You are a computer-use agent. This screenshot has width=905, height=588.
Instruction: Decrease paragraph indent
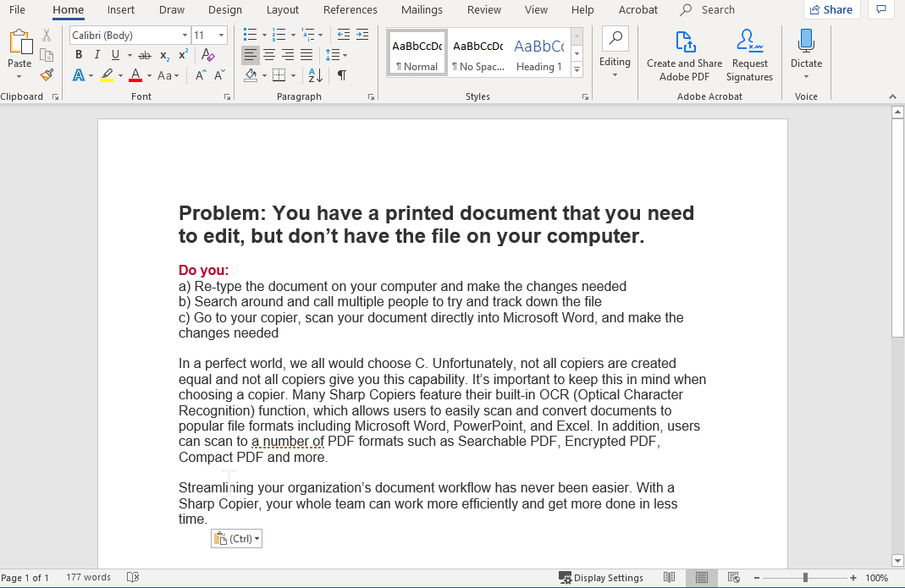click(344, 36)
